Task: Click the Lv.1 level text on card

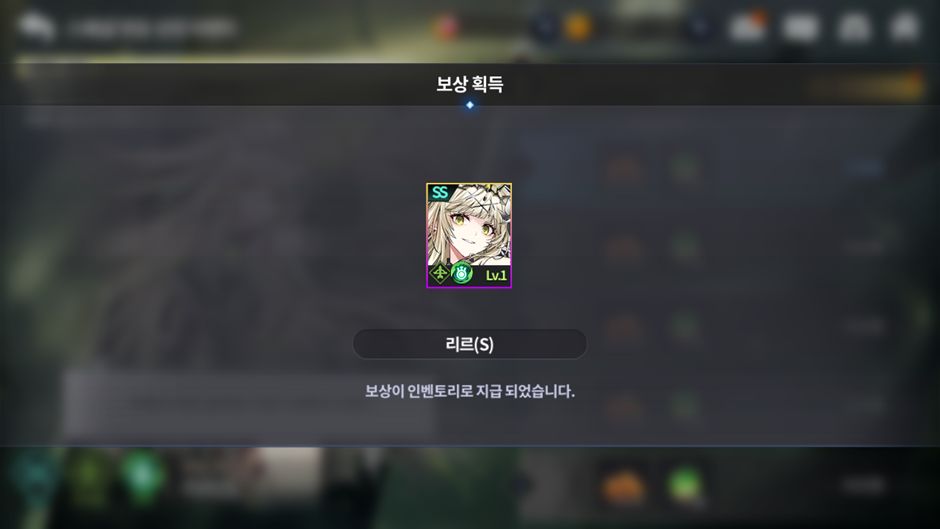Action: point(496,275)
